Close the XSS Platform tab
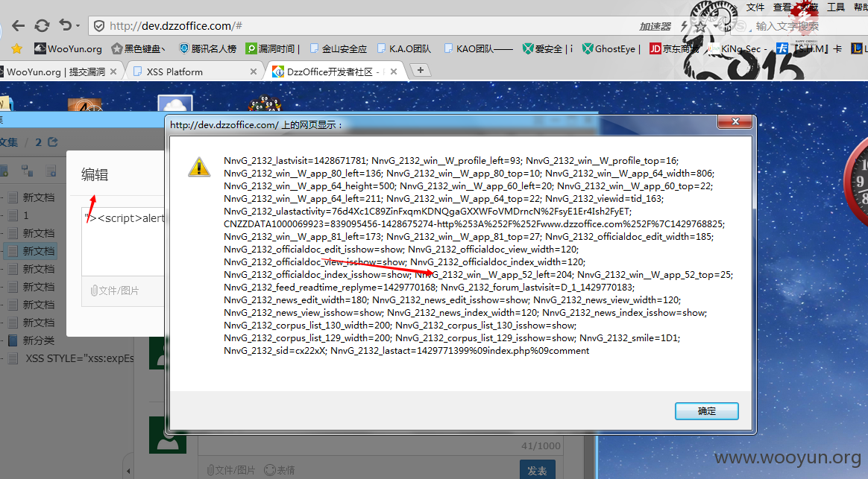The image size is (868, 479). tap(254, 72)
